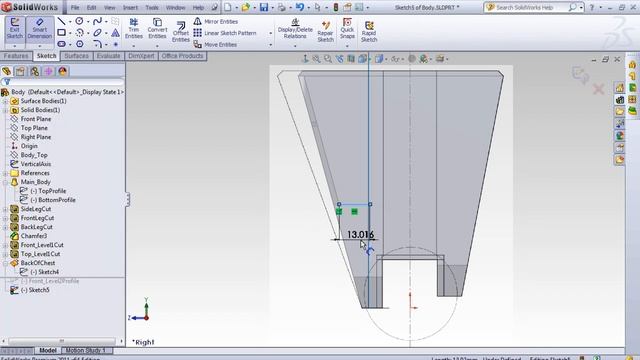
Task: Select the Ellipse sketch tool
Action: coord(97,32)
